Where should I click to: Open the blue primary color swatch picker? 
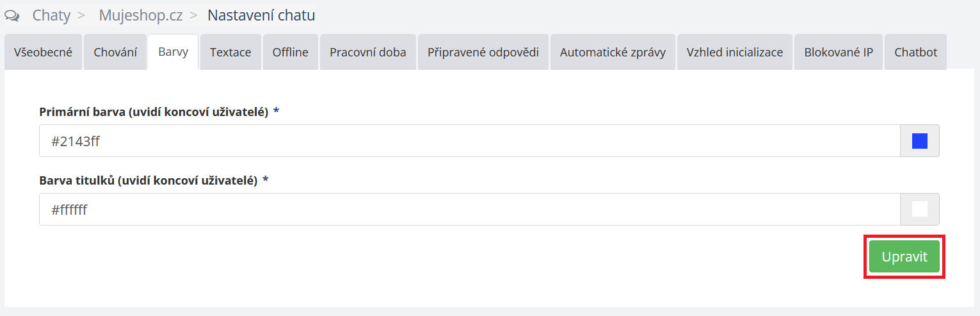920,141
